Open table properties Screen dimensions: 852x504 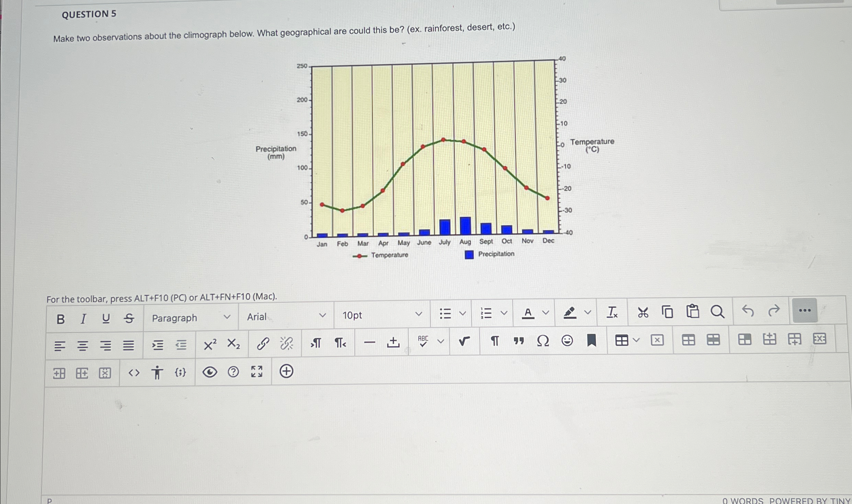[x=688, y=340]
